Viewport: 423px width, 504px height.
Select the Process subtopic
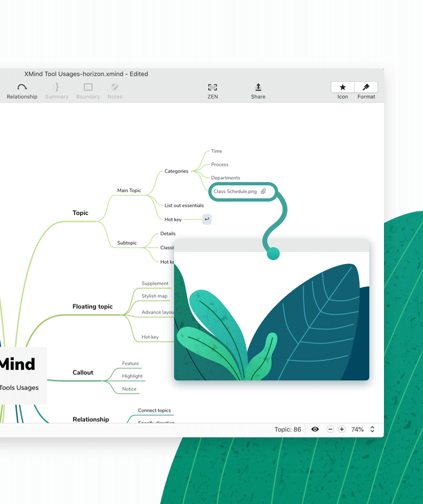(x=220, y=164)
